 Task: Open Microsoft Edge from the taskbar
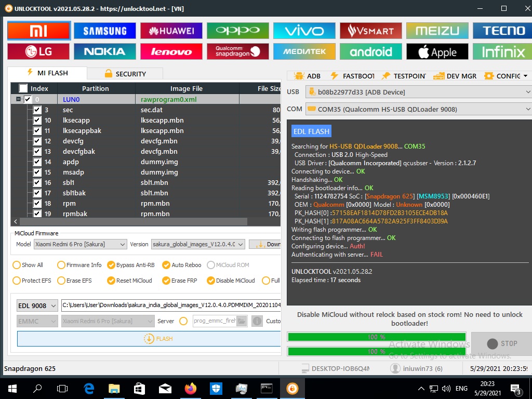[x=88, y=389]
